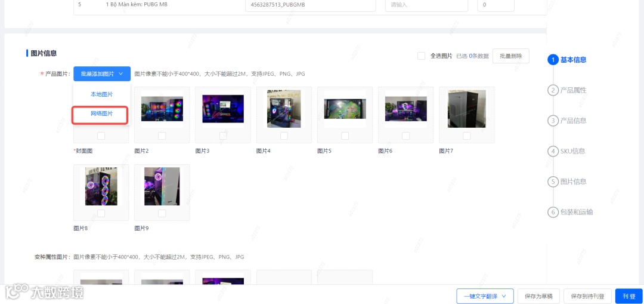
Task: Click the blue 刊登 button
Action: (629, 296)
